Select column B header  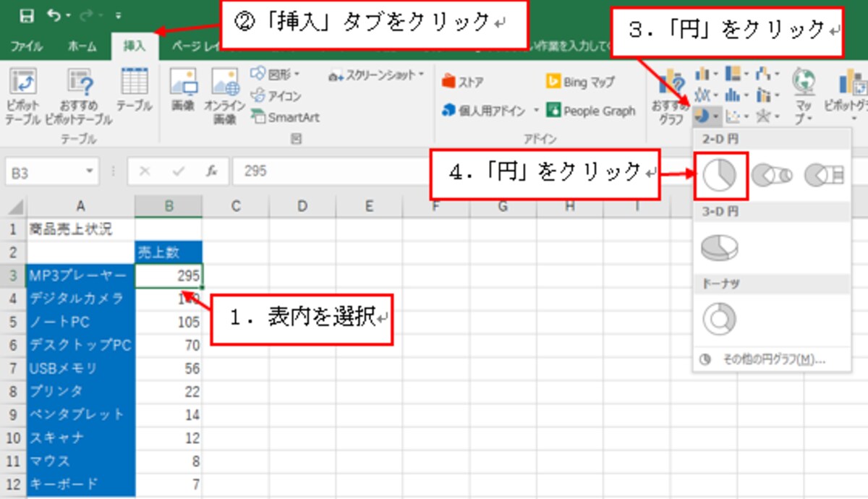pos(169,207)
